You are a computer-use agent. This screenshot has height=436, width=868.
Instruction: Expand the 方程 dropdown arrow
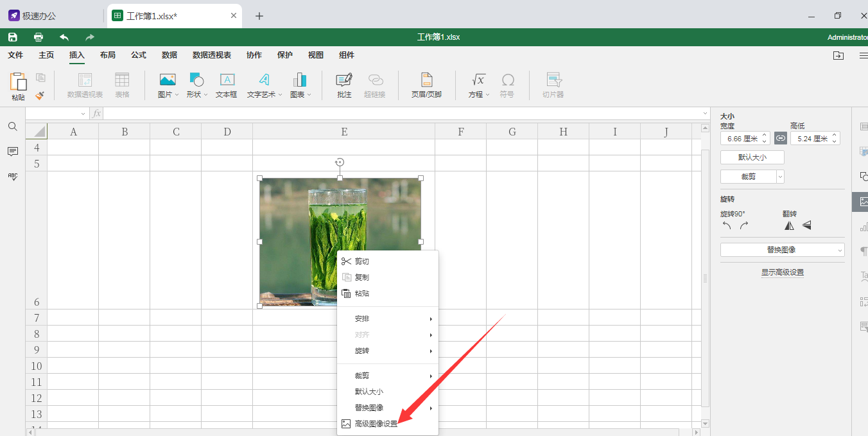[487, 95]
